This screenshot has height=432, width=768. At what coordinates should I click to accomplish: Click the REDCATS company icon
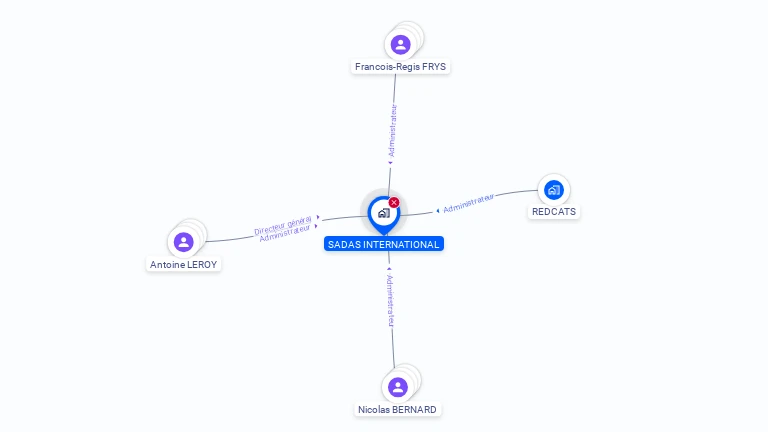[554, 190]
